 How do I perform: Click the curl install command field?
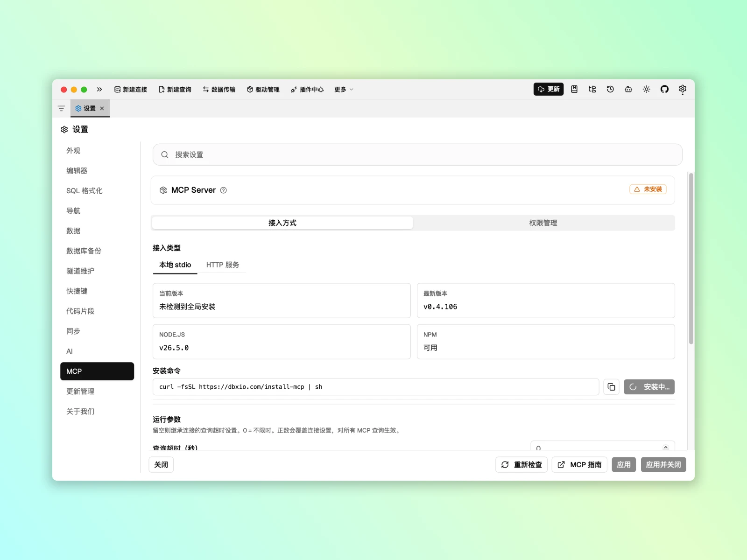376,387
